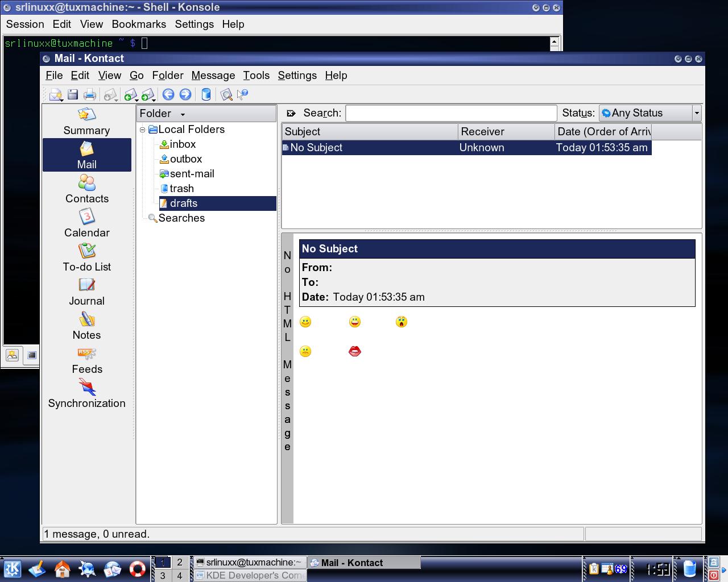
Task: Open the Status filter combo box
Action: coord(650,113)
